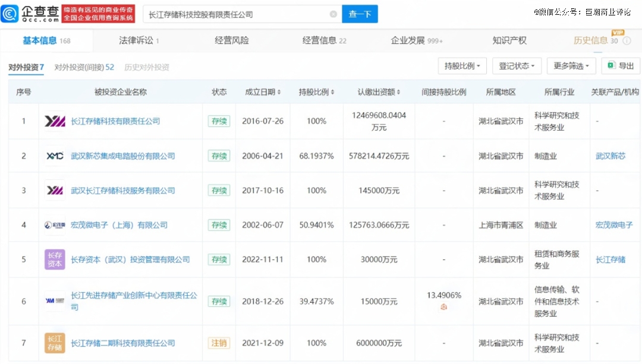Open 长江存储二期科技有限责任公司 link
Image resolution: width=642 pixels, height=364 pixels.
tap(123, 343)
